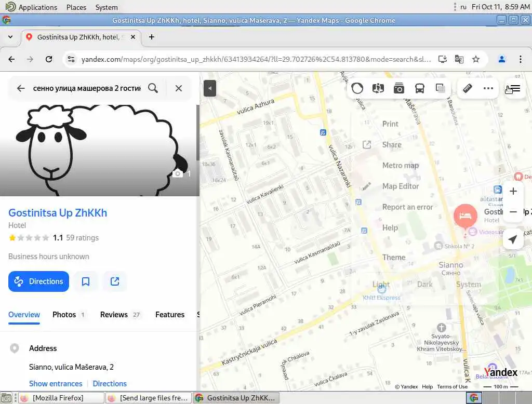Viewport: 532px width, 404px height.
Task: Switch to Send large files taskbar window
Action: pyautogui.click(x=149, y=398)
